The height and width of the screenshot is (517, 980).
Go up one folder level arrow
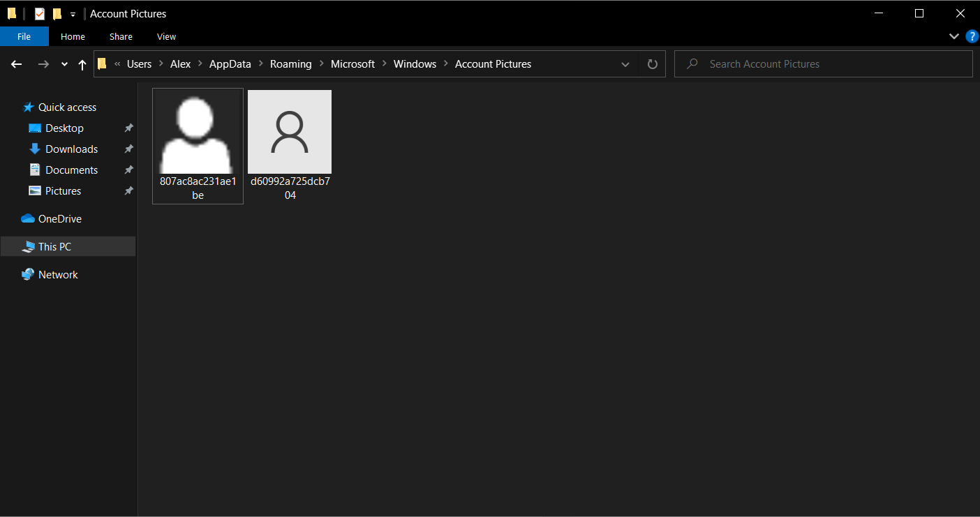(82, 64)
